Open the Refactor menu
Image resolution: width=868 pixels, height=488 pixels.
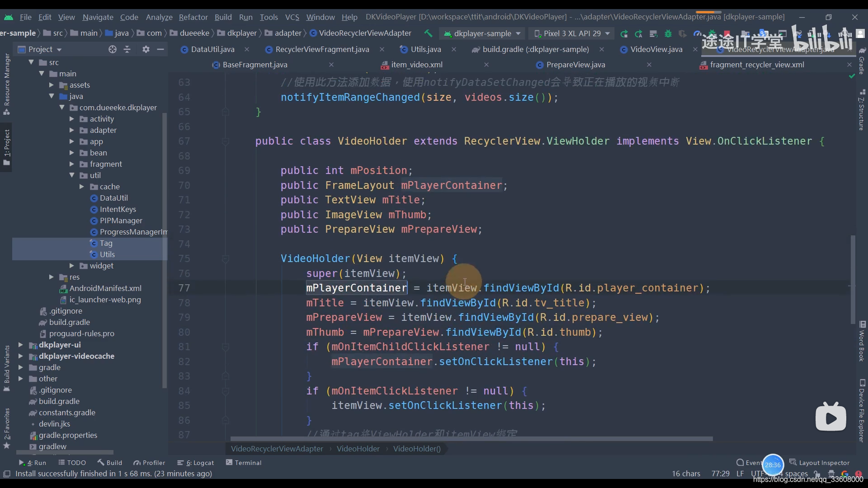coord(193,17)
